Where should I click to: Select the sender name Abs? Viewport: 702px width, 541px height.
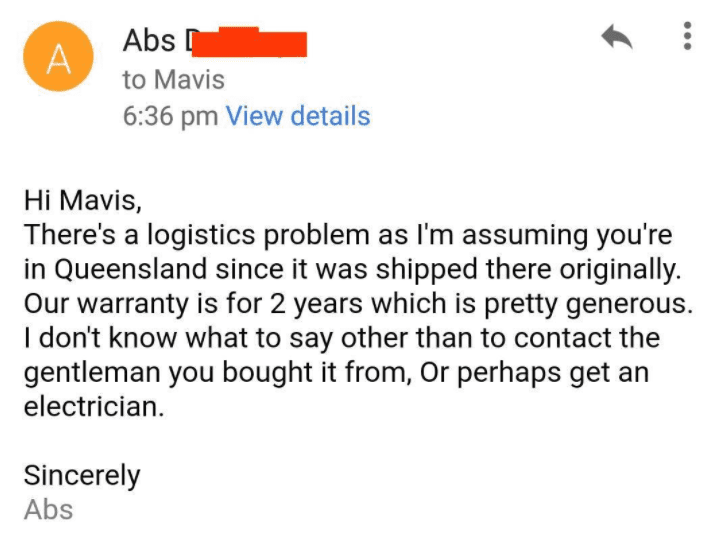click(x=149, y=41)
